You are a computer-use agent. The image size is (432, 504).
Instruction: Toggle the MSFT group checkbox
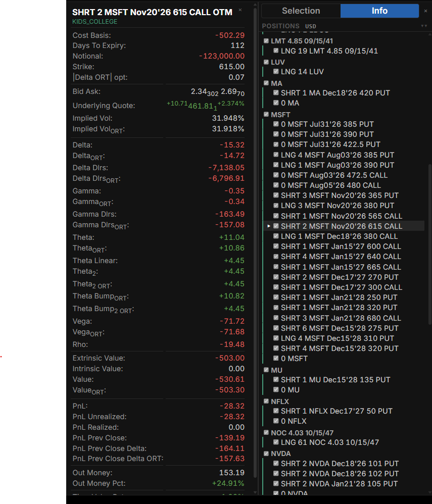(x=266, y=114)
